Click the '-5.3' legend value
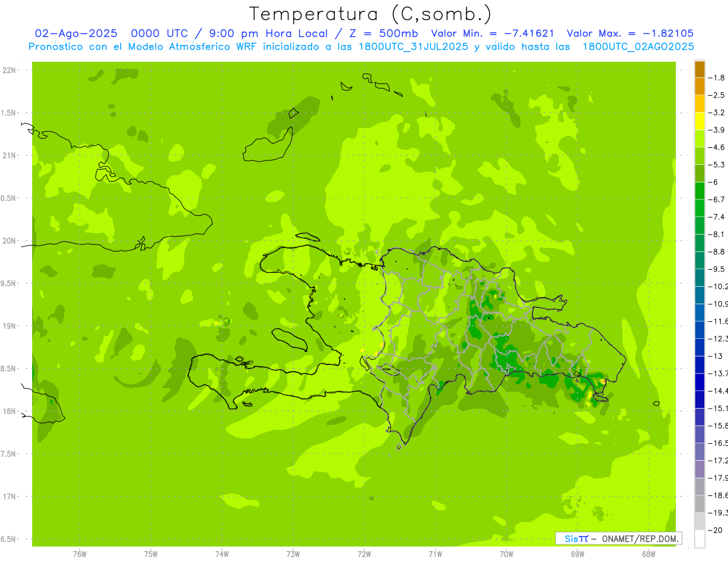728x562 pixels. [716, 164]
